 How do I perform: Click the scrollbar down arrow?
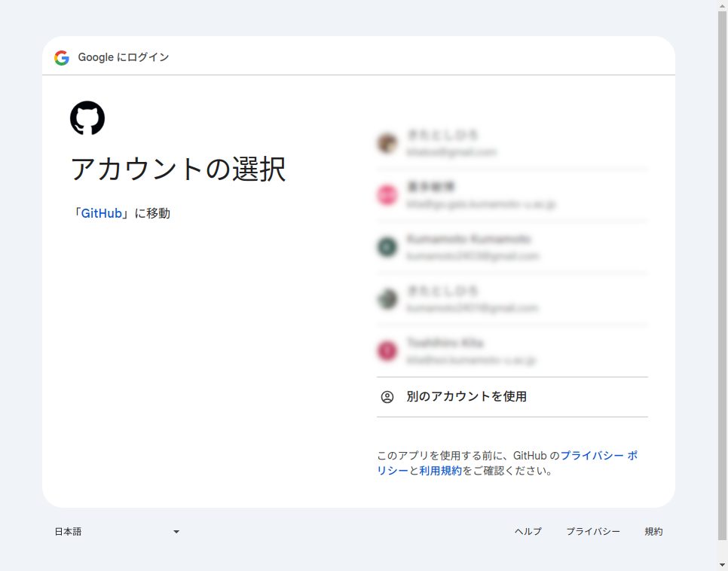point(723,565)
